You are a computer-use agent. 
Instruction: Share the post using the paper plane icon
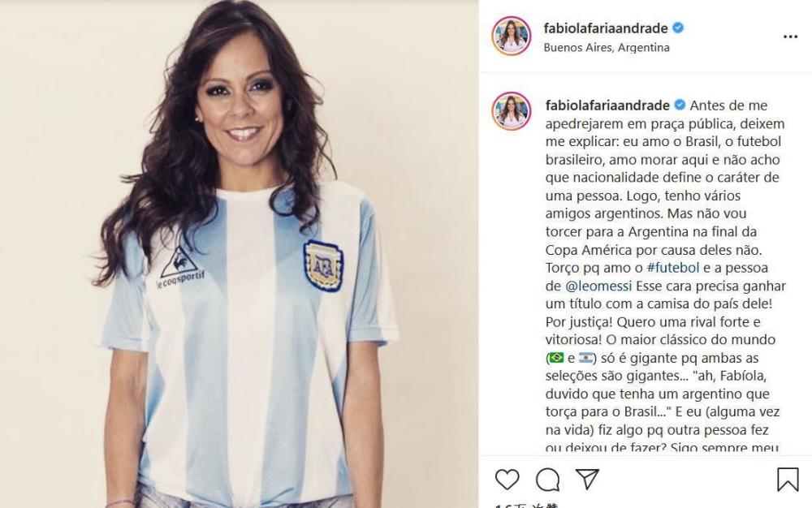pyautogui.click(x=588, y=479)
